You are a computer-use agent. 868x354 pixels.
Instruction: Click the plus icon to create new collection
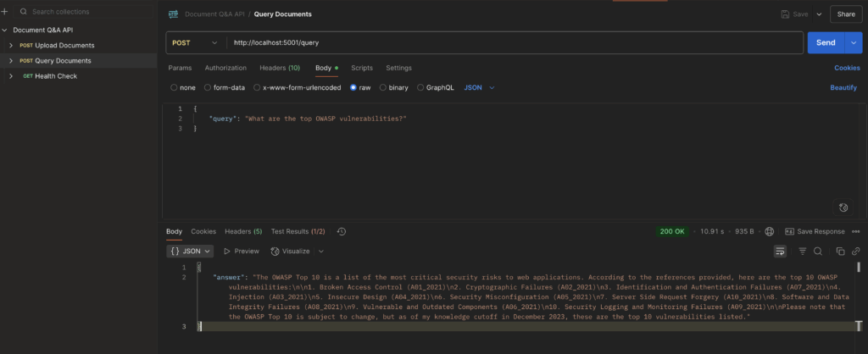[x=5, y=12]
